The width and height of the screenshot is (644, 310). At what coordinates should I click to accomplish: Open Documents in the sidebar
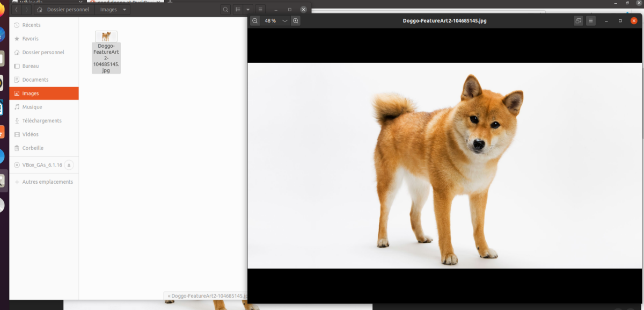(44, 80)
